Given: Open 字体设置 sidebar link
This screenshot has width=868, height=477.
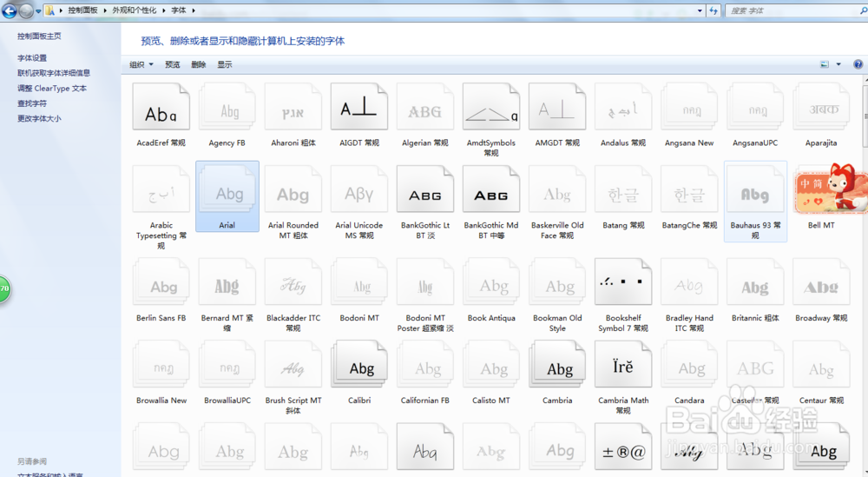Looking at the screenshot, I should click(x=32, y=57).
